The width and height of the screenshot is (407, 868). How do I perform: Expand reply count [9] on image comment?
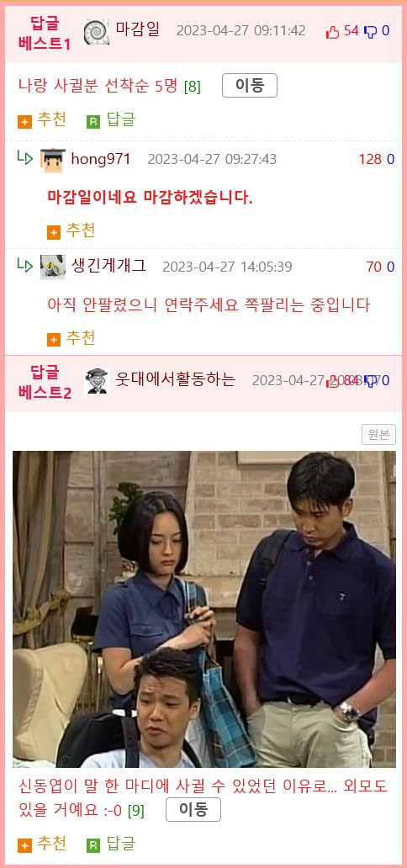point(135,811)
